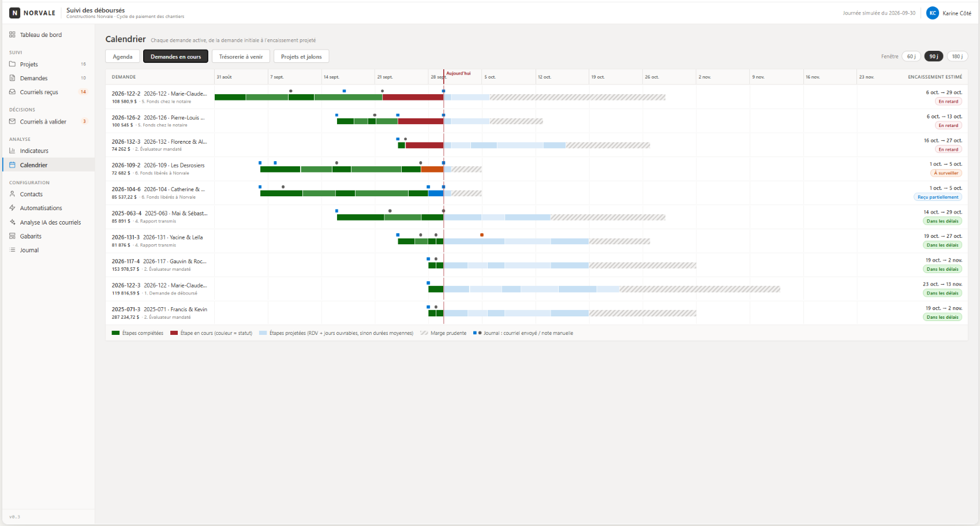
Task: Open request row 2026-126-2 Pierre-Louis
Action: point(536,121)
